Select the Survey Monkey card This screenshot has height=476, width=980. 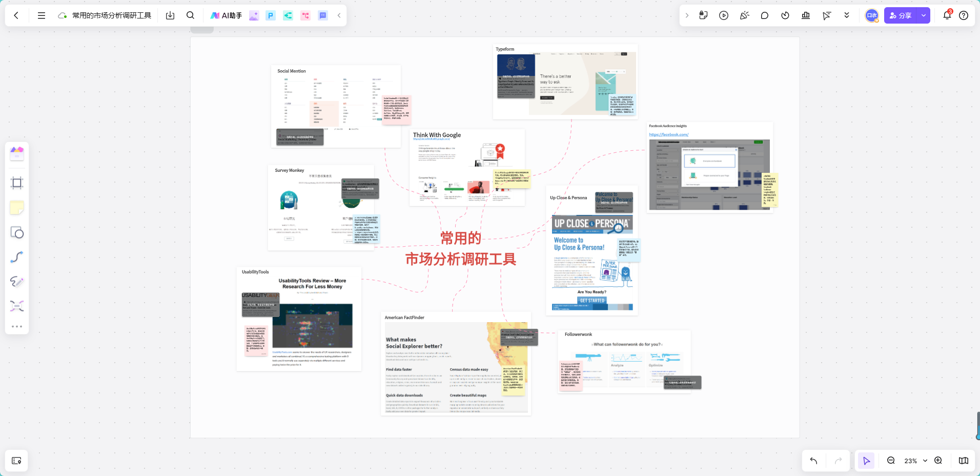tap(321, 208)
